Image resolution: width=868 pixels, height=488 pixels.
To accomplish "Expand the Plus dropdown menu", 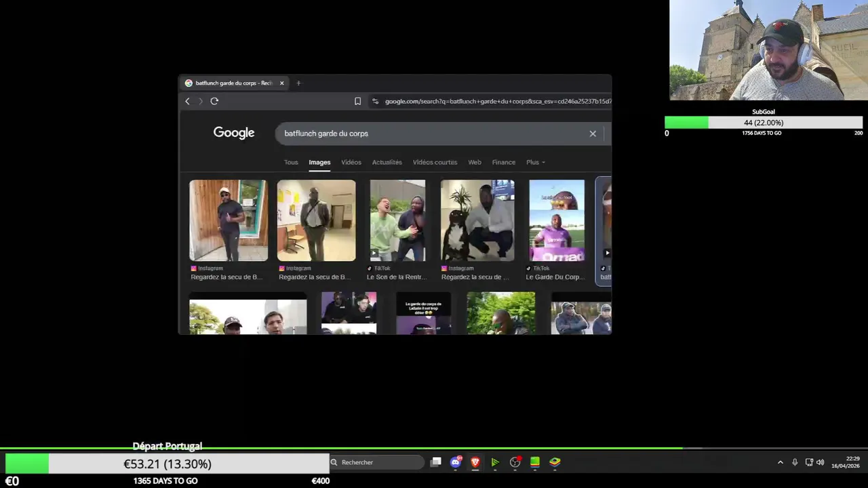I will pos(536,162).
